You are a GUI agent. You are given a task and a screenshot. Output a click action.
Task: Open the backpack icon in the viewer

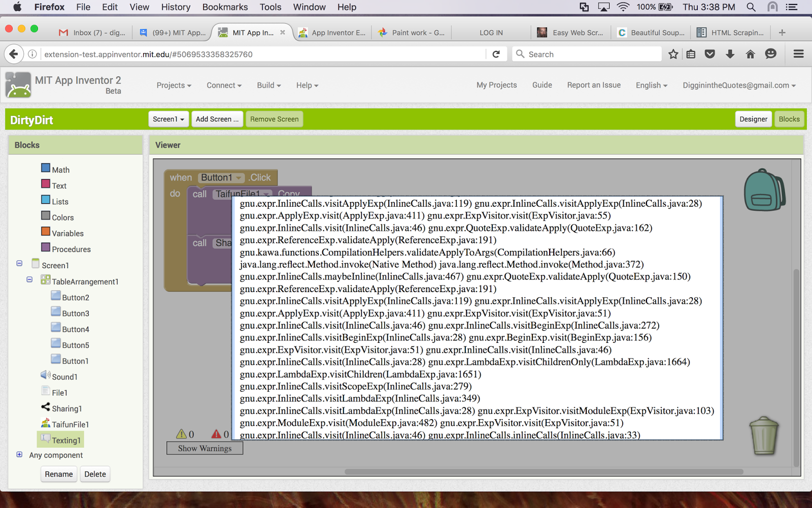tap(764, 190)
